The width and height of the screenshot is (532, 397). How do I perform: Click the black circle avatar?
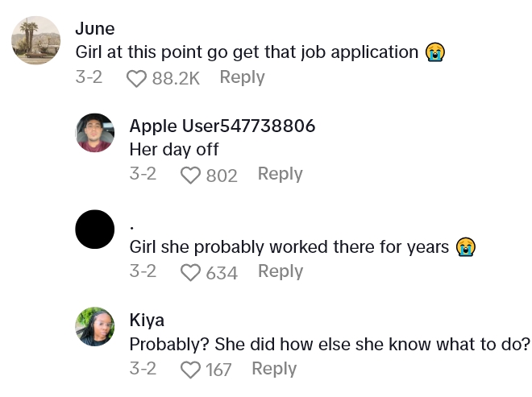pos(95,230)
